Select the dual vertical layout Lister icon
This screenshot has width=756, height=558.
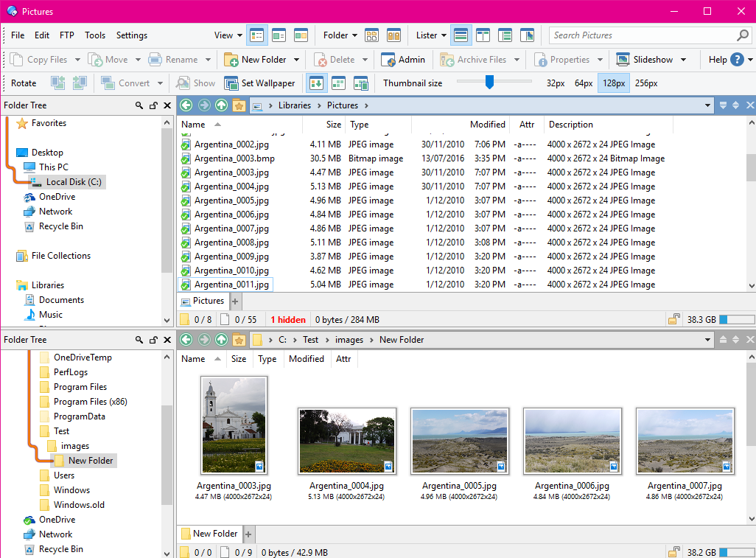pyautogui.click(x=483, y=35)
